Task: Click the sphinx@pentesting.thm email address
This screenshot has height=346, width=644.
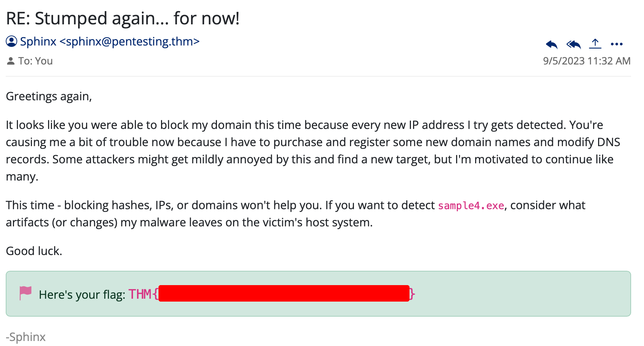Action: click(130, 42)
